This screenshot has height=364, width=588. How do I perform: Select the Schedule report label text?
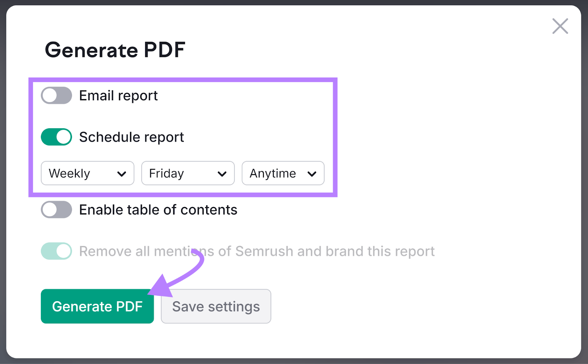coord(131,137)
